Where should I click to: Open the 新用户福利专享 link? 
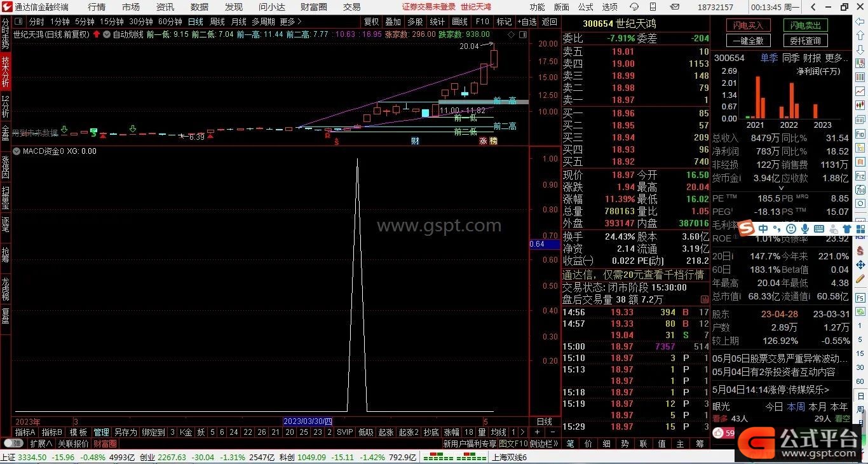(x=470, y=443)
